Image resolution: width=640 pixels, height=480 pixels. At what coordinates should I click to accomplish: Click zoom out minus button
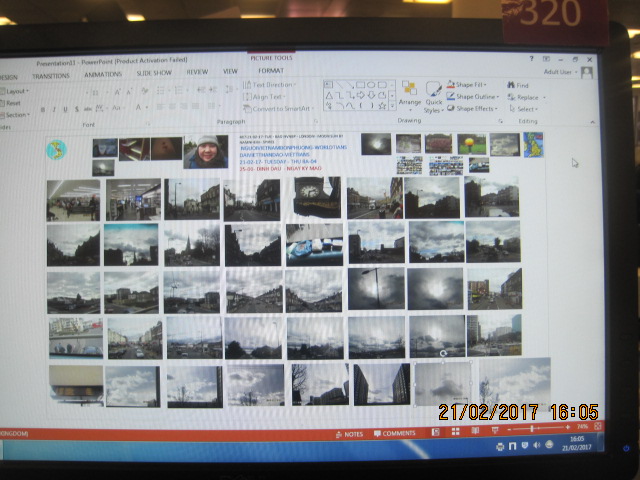[x=509, y=429]
